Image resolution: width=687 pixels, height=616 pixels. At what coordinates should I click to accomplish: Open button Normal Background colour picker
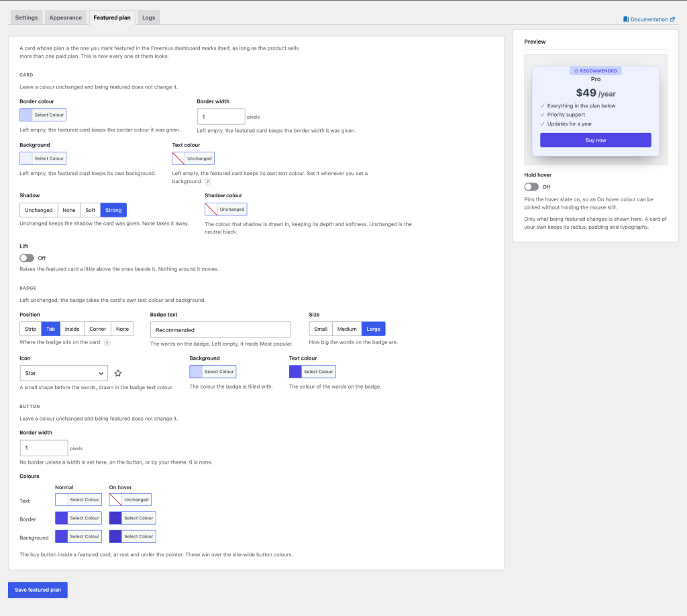coord(78,536)
